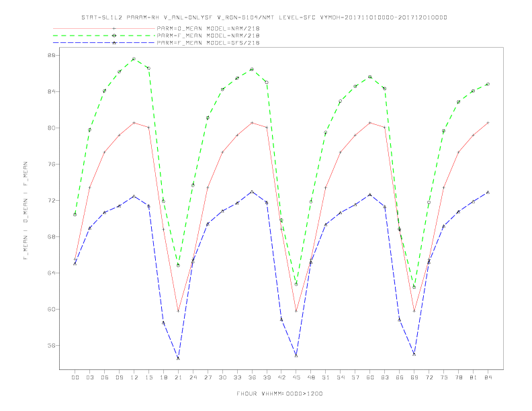Click the x-axis tick label 39

(267, 377)
